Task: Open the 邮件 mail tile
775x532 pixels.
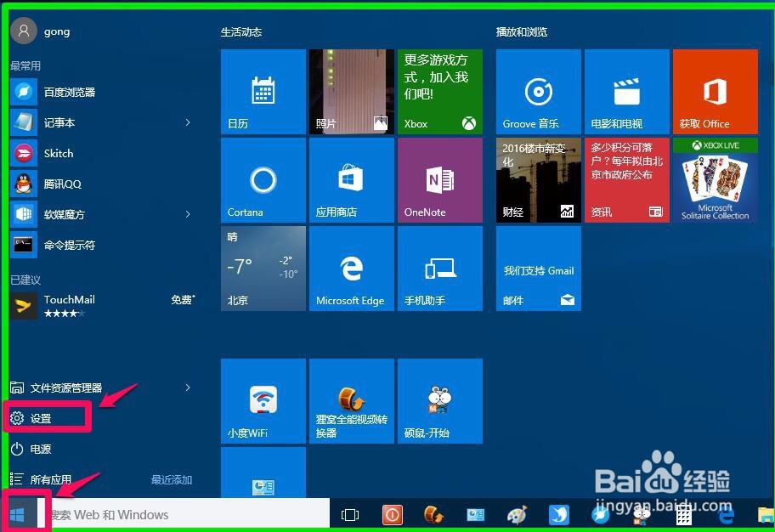Action: coord(538,269)
